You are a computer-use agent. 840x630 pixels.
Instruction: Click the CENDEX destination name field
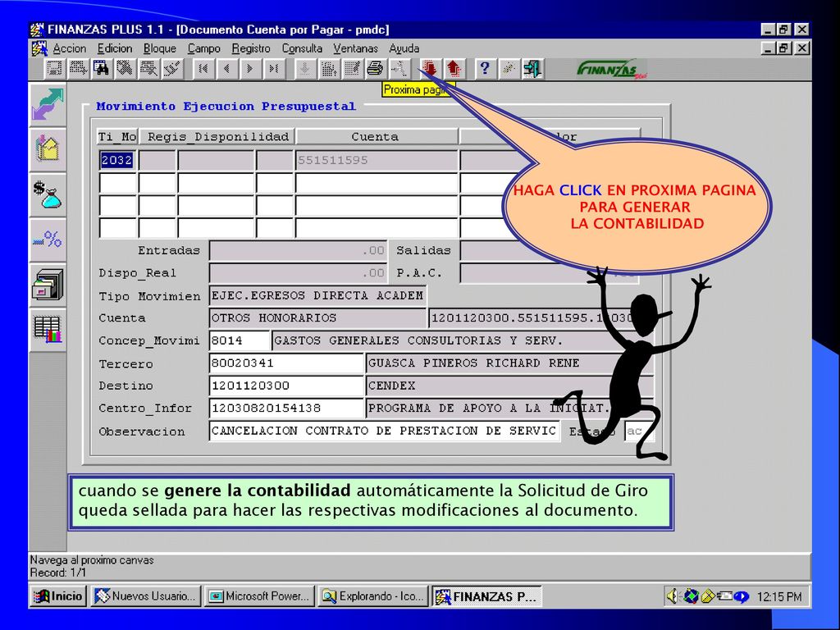(509, 386)
